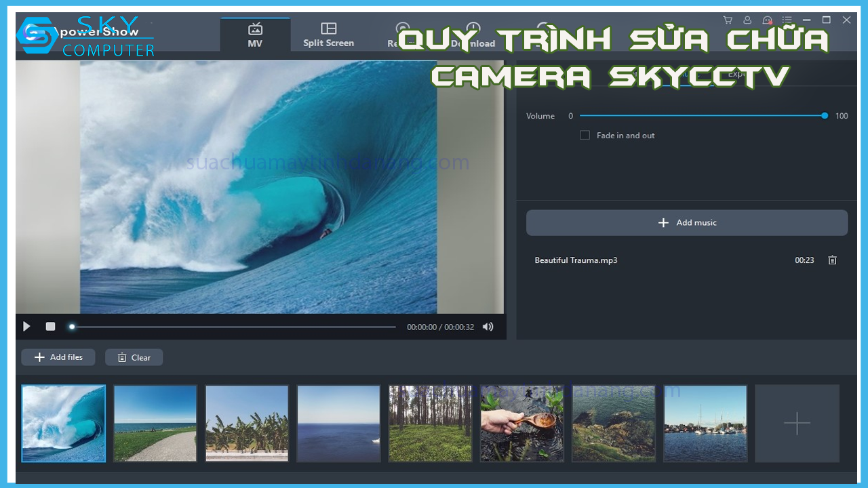Open the user account icon
Screen dimensions: 868x488
click(747, 20)
